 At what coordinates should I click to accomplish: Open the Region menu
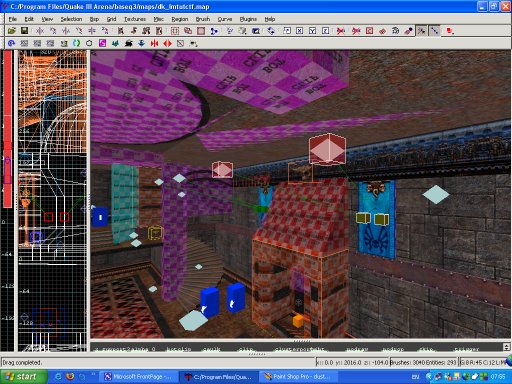(x=180, y=19)
